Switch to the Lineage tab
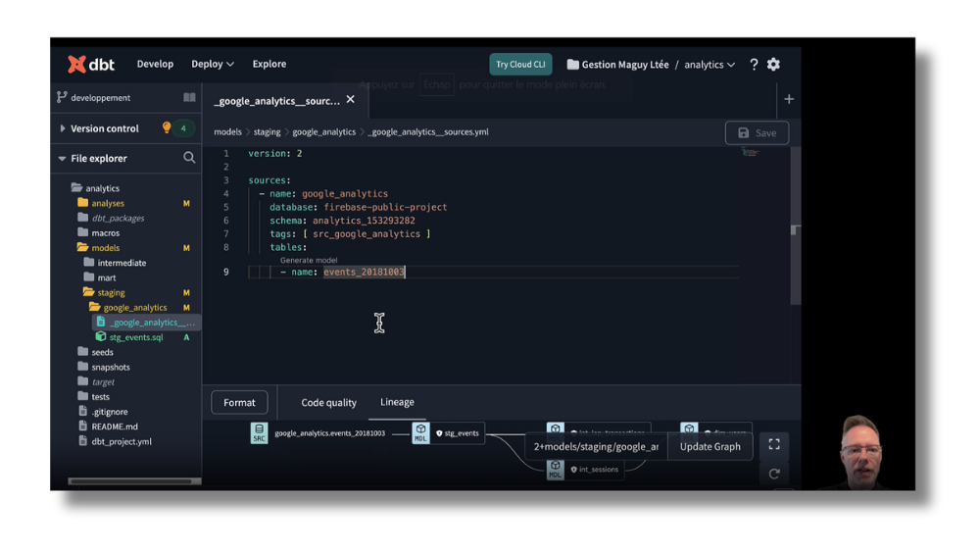The image size is (980, 552). tap(397, 402)
